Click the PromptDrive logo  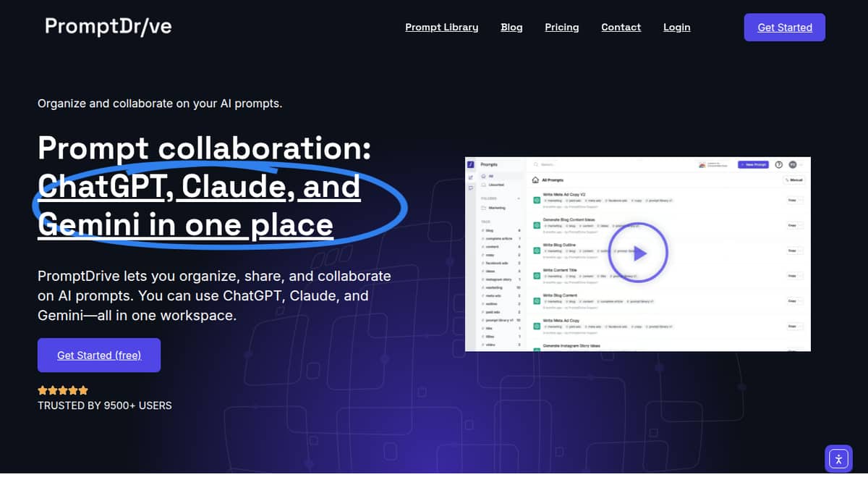tap(109, 27)
